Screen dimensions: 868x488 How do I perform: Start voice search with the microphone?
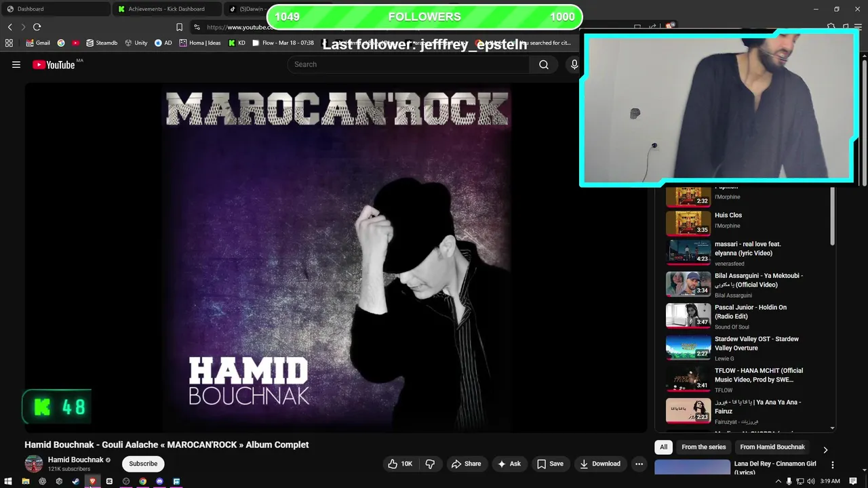point(574,64)
